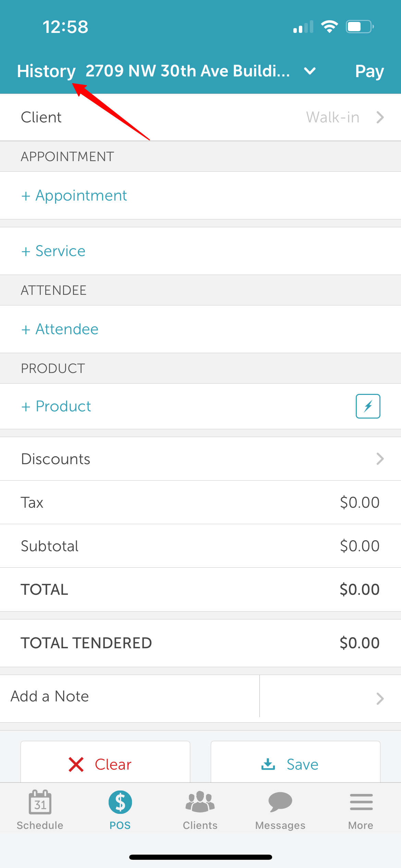Expand the location dropdown chevron in header

click(310, 71)
